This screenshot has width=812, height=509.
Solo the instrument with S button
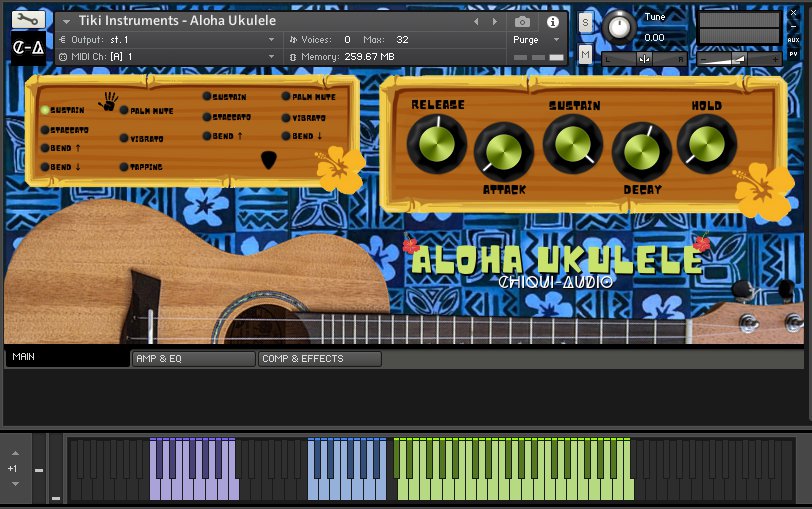585,22
